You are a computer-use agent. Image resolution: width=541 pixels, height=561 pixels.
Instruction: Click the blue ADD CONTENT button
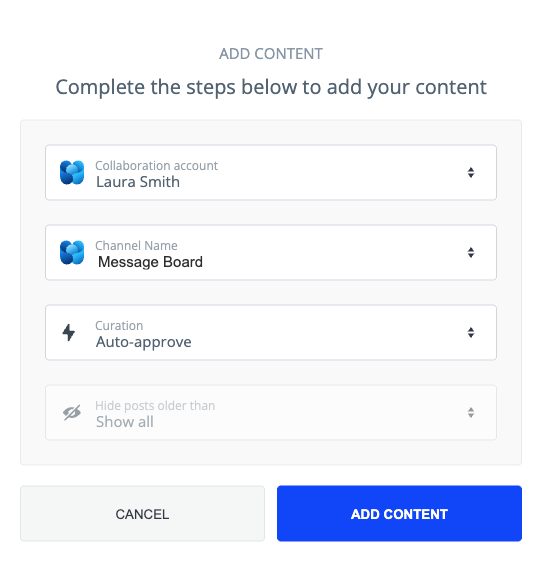tap(399, 513)
